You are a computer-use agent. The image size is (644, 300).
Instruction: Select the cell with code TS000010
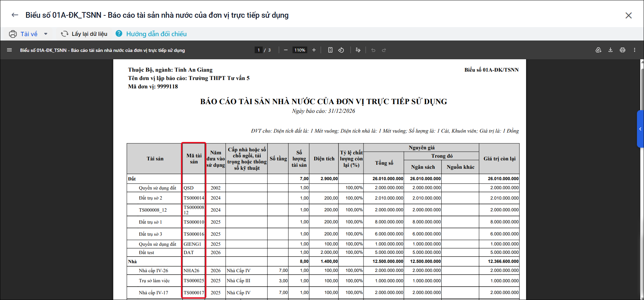pos(194,222)
